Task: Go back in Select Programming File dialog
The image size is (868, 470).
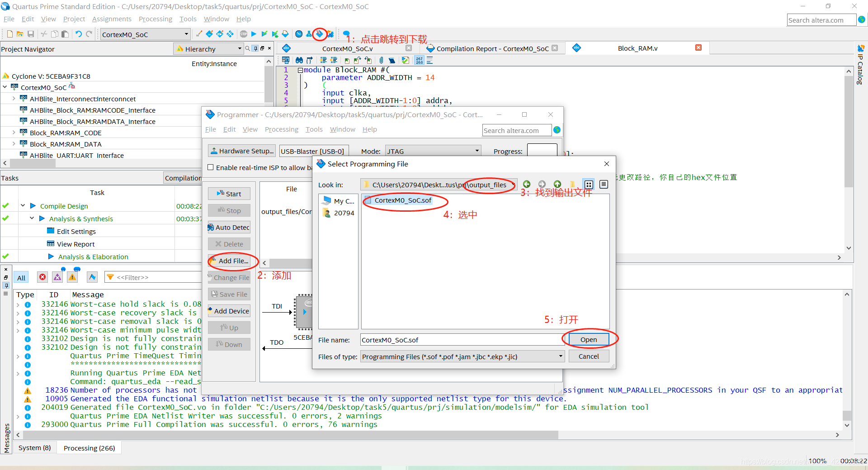Action: [x=527, y=184]
